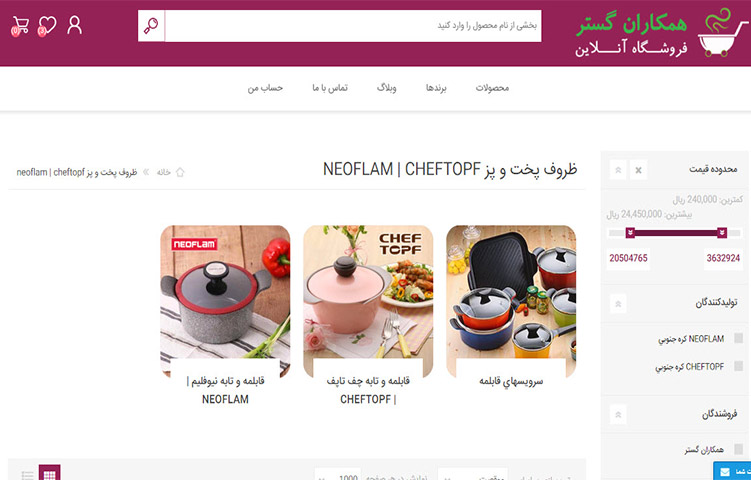Open the محصولات menu item
Screen dimensions: 751x480
point(492,88)
